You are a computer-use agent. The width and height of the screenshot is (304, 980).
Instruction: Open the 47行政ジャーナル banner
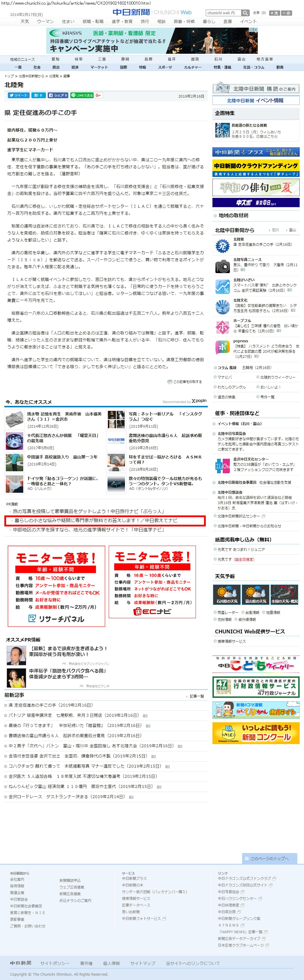tap(256, 687)
